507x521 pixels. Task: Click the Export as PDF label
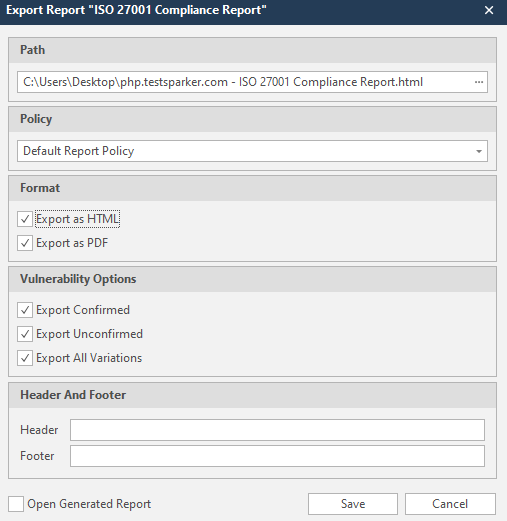72,243
